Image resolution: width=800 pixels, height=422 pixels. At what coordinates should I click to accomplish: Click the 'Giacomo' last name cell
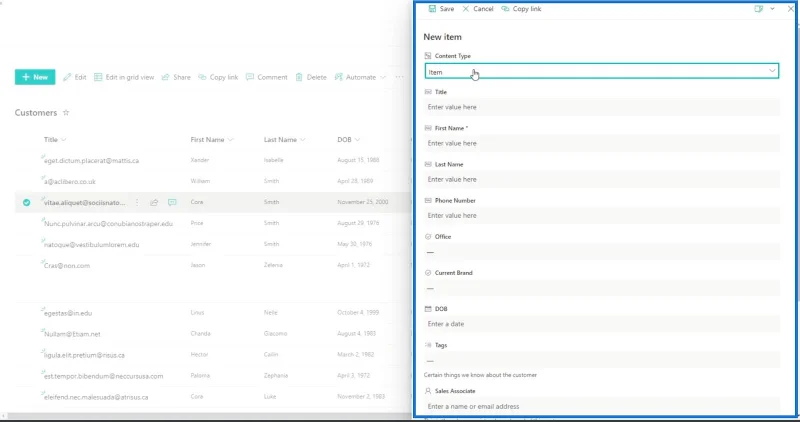[x=275, y=334]
